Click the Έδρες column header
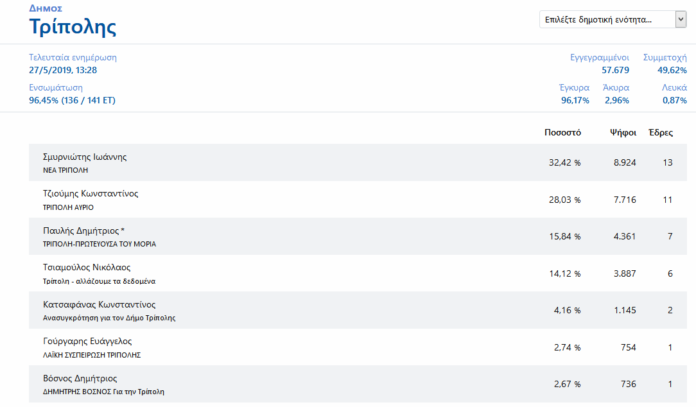This screenshot has width=696, height=407. coord(660,132)
